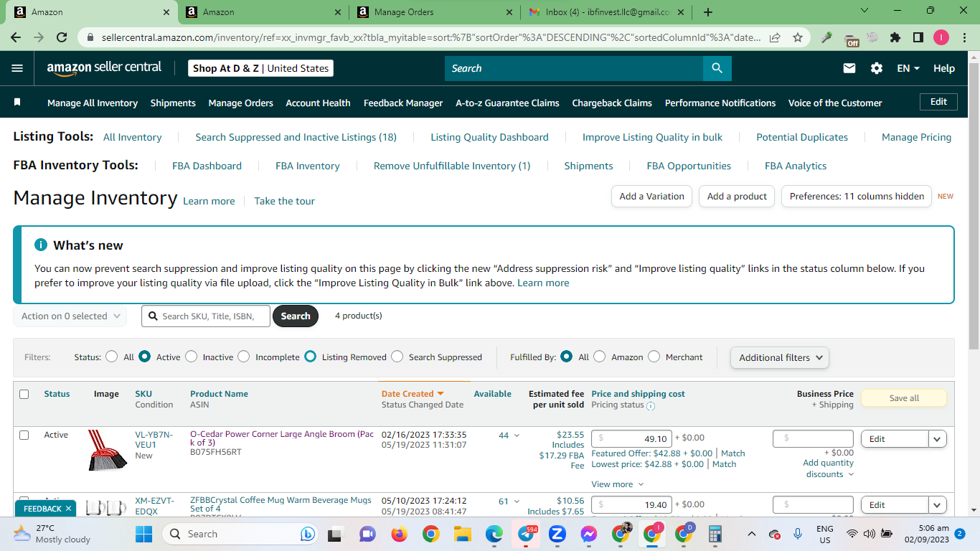Bookmark this page with the star icon
Image resolution: width=980 pixels, height=551 pixels.
pyautogui.click(x=798, y=37)
